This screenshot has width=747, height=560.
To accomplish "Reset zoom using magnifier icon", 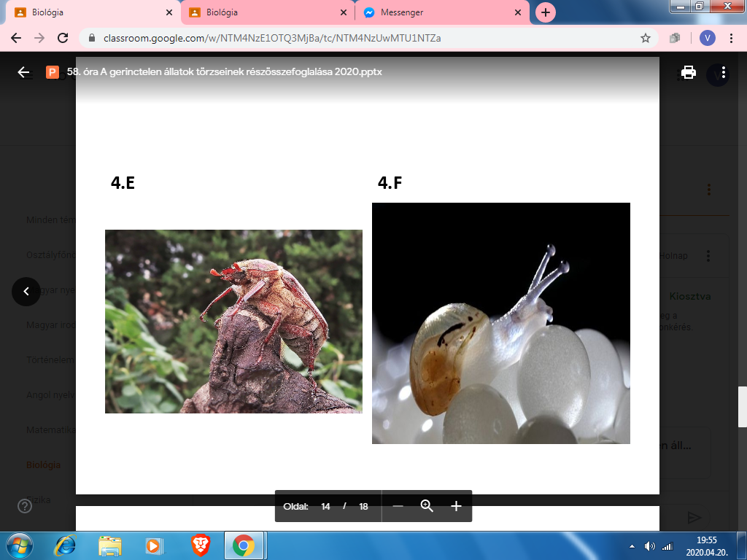I will [x=427, y=506].
